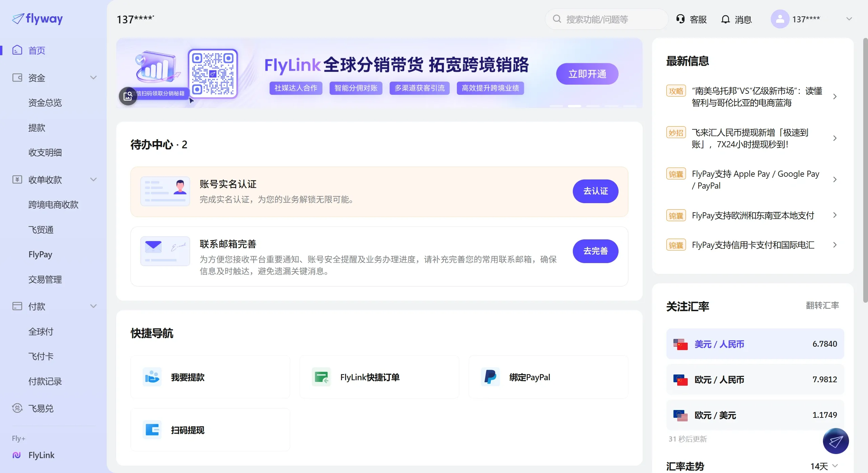
Task: Click the 消息 bell icon
Action: click(725, 19)
